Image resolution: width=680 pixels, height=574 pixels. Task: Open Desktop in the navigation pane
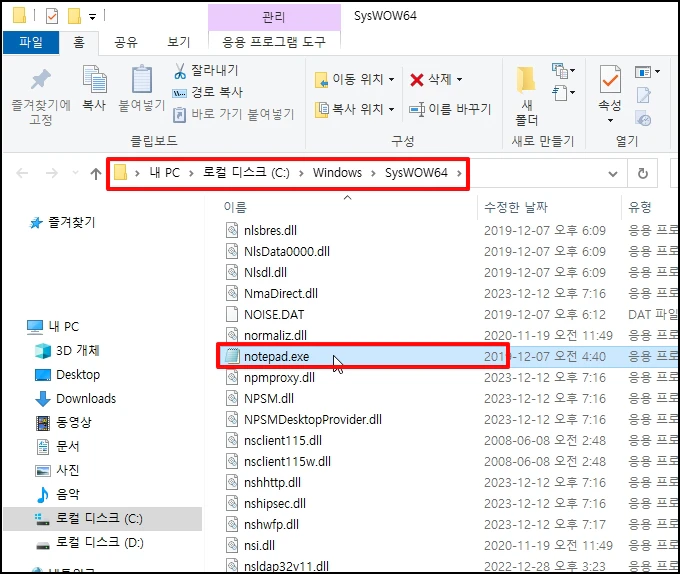click(x=67, y=375)
